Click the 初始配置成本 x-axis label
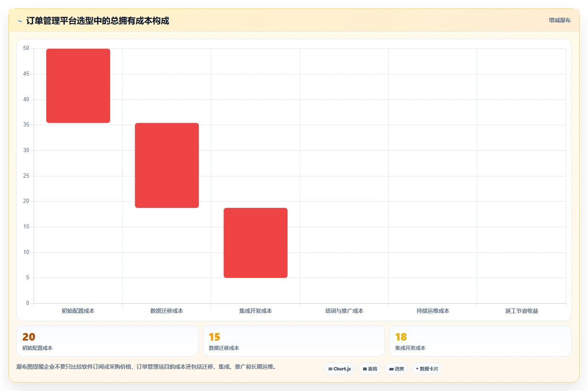The width and height of the screenshot is (588, 391). tap(78, 311)
